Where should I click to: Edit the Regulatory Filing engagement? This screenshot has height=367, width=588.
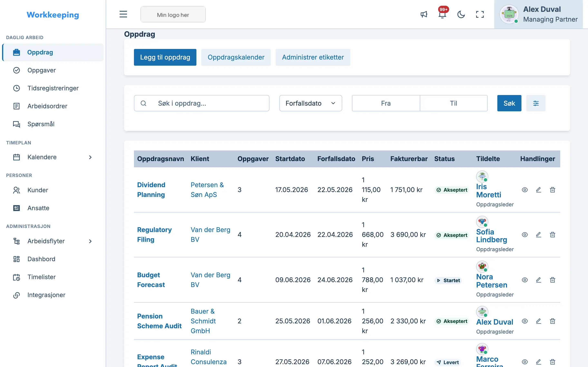pyautogui.click(x=538, y=235)
